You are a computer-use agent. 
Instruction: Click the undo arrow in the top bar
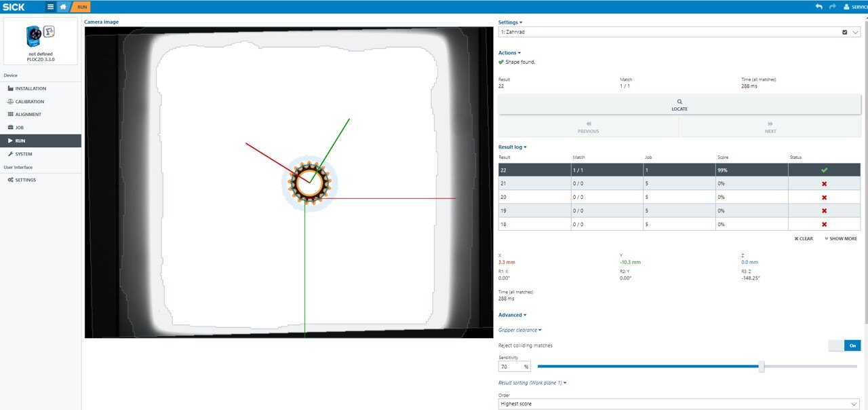(x=818, y=7)
